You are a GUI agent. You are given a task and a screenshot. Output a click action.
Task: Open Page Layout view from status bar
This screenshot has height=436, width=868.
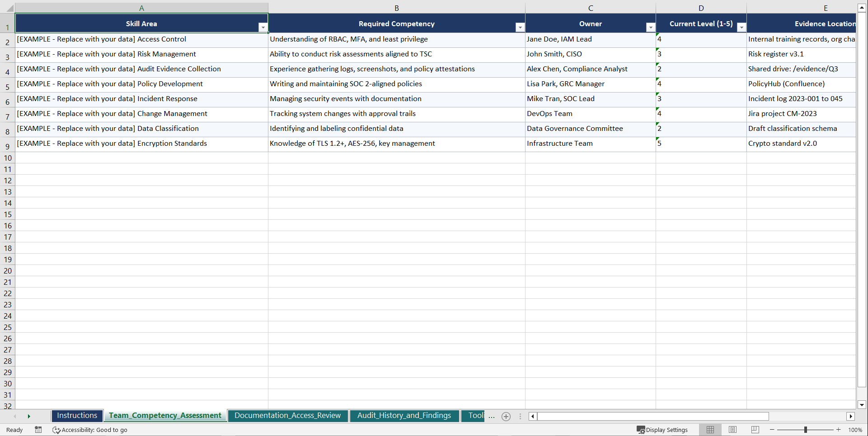[x=732, y=430]
